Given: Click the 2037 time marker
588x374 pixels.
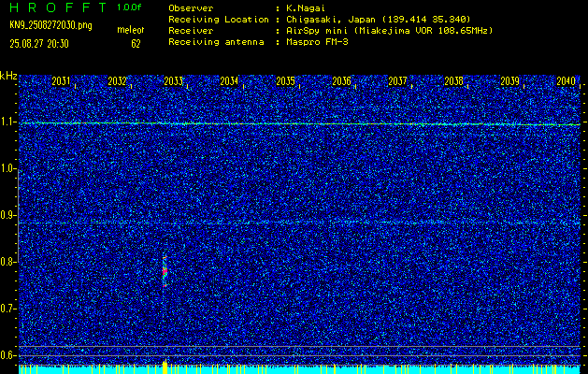Looking at the screenshot, I should 397,81.
